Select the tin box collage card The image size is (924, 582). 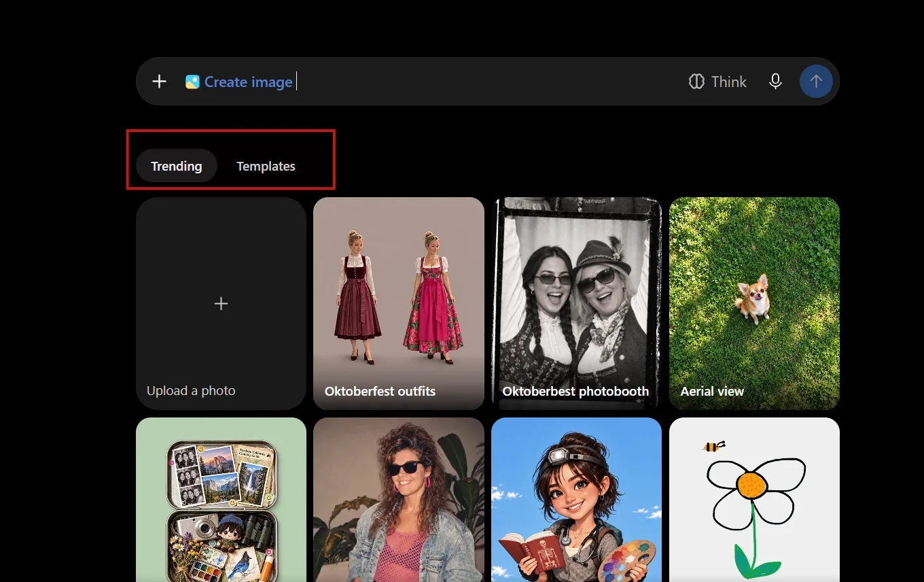click(x=221, y=500)
